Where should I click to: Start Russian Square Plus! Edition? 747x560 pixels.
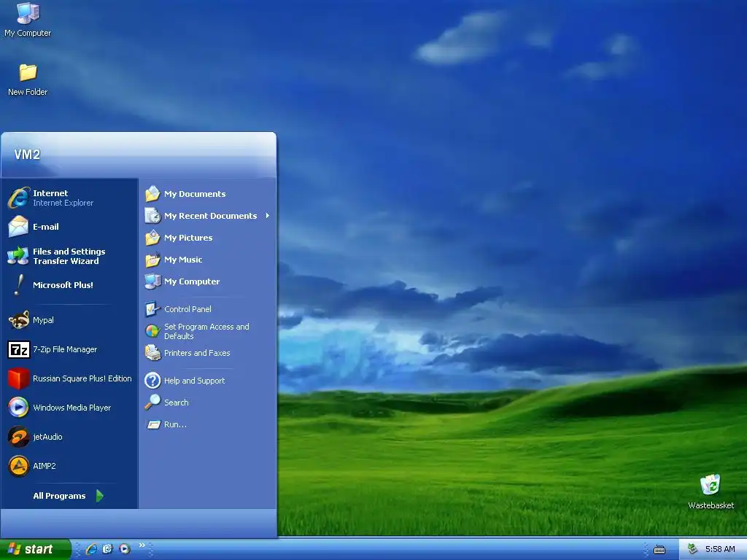[x=69, y=378]
